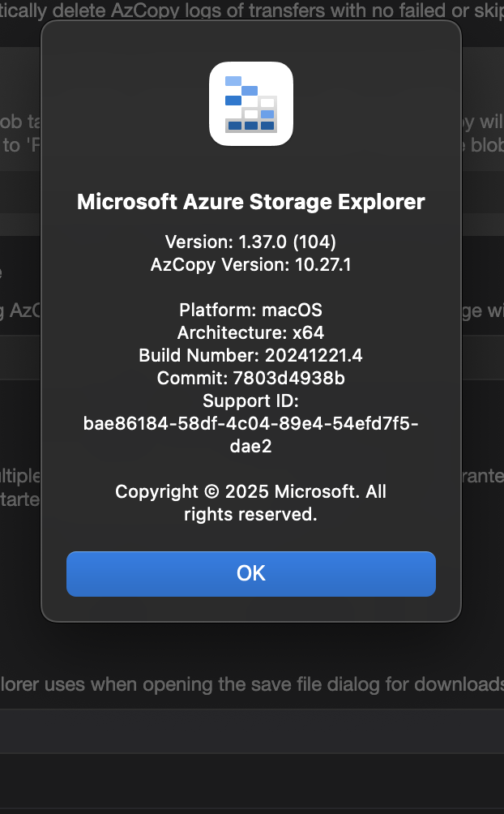The image size is (504, 814).
Task: Select the Architecture: x64 text
Action: pos(250,332)
